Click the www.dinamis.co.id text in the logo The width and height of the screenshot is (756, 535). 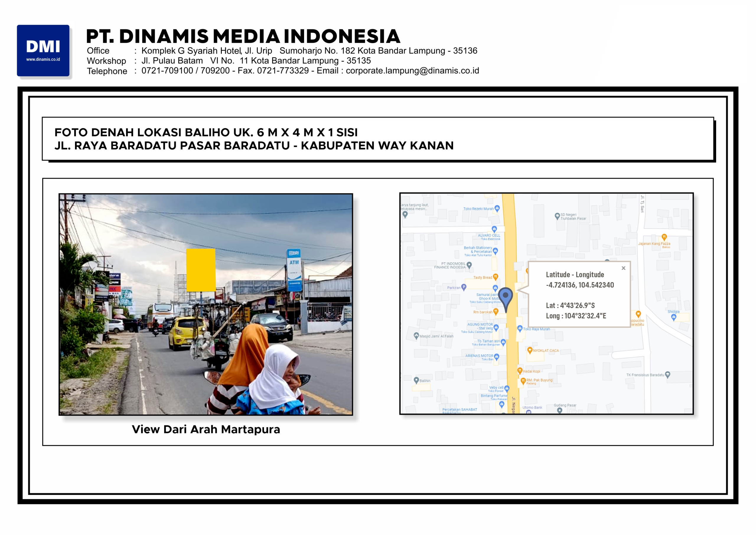(x=43, y=60)
